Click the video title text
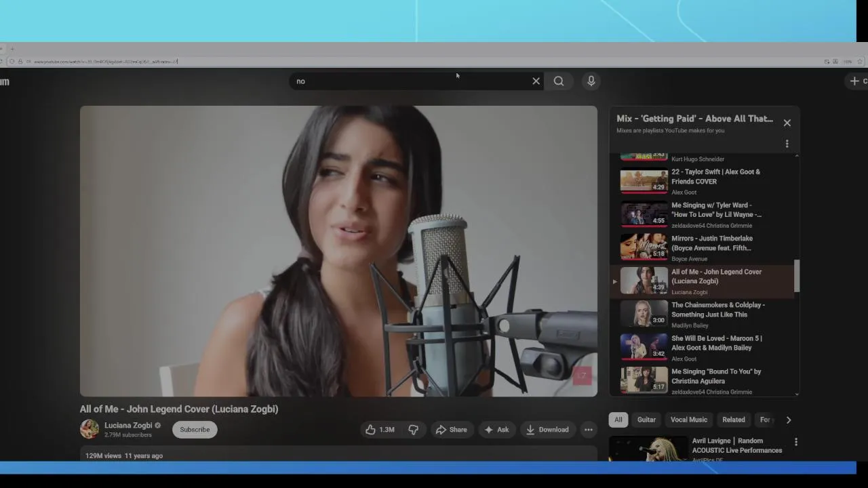868x488 pixels. 179,409
